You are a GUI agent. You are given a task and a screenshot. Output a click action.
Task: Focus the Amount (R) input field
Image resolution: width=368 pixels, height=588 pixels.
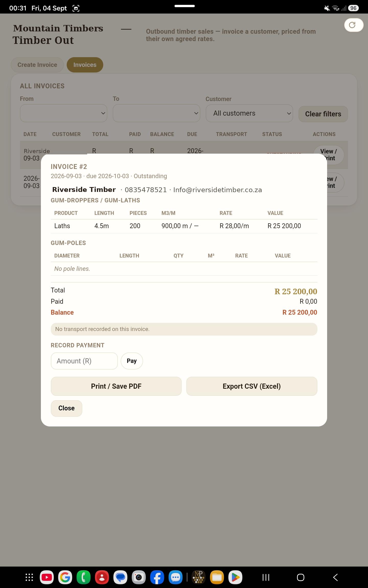tap(84, 361)
